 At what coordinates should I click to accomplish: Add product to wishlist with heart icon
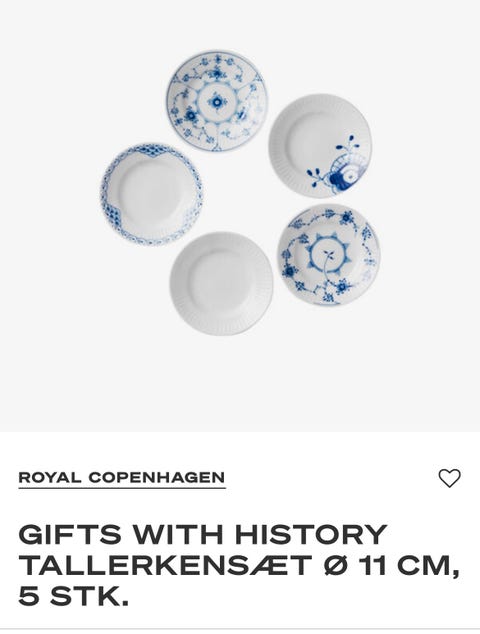449,478
